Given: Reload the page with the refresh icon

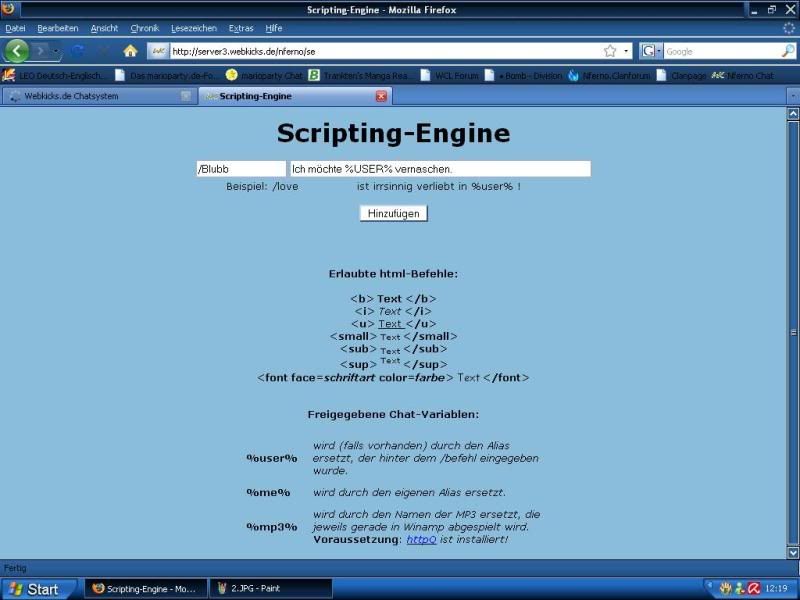Looking at the screenshot, I should click(78, 51).
